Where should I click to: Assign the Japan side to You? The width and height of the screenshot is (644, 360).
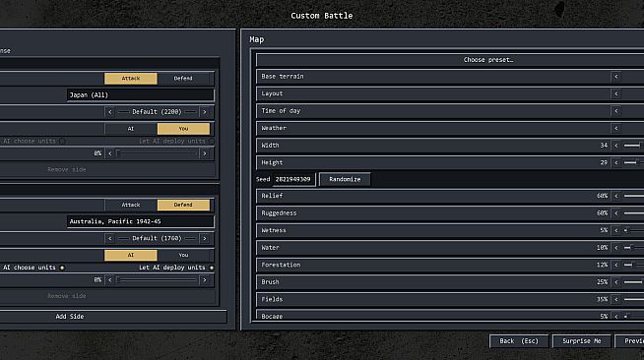coord(183,129)
